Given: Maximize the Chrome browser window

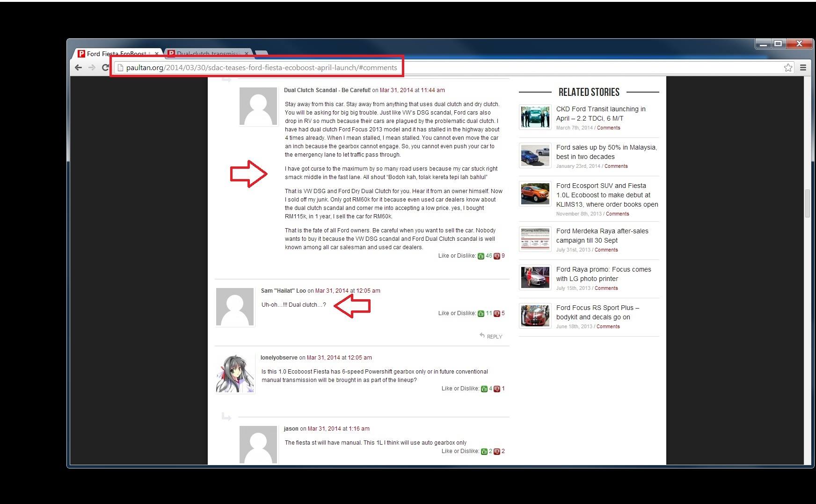Looking at the screenshot, I should pos(778,44).
